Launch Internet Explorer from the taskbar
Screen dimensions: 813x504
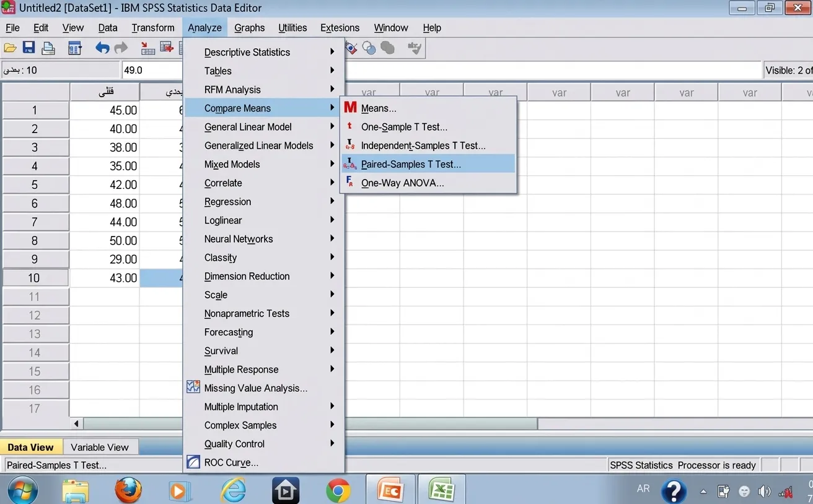tap(233, 491)
